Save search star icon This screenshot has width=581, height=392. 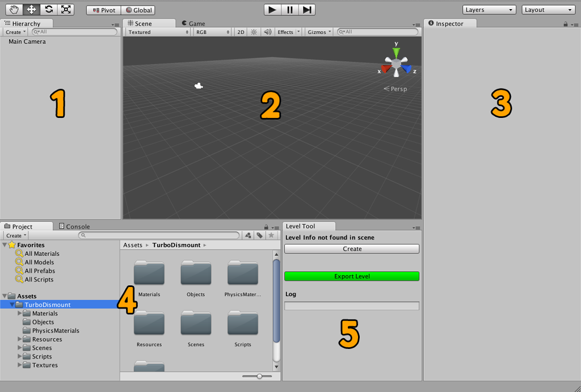(271, 235)
